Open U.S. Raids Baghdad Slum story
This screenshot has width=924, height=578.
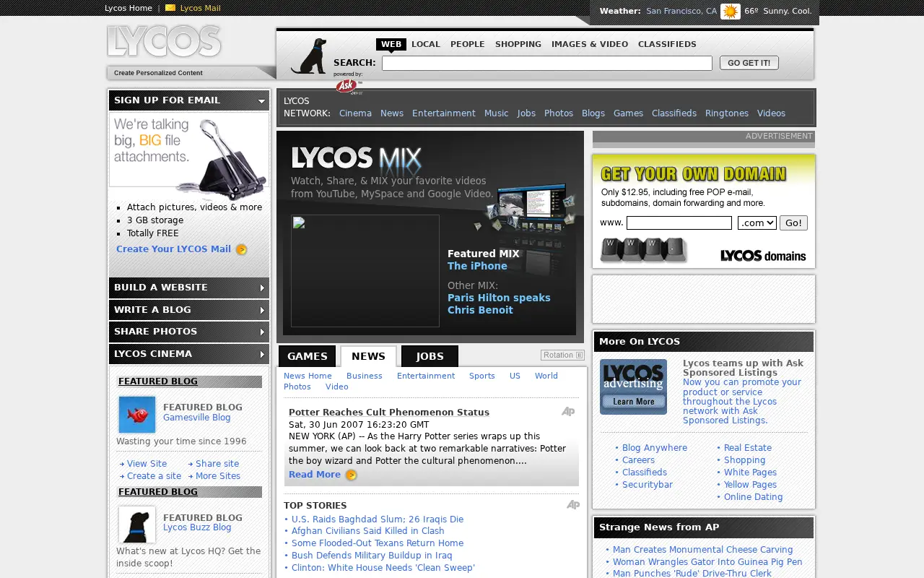(378, 519)
